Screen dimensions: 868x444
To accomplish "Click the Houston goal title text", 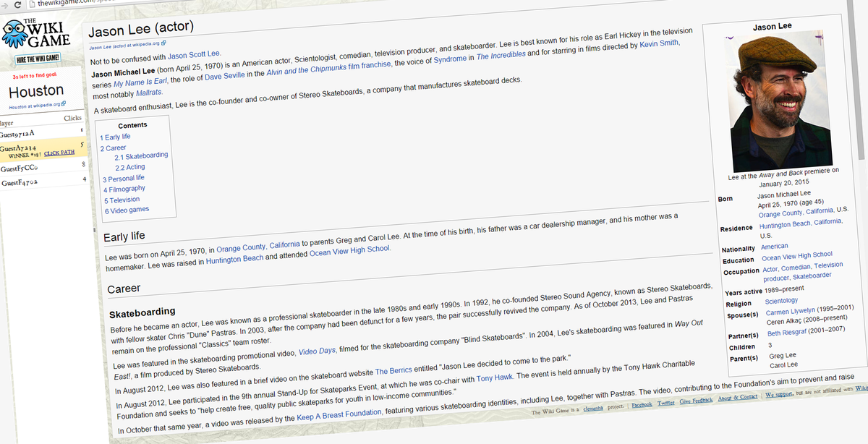I will point(36,91).
